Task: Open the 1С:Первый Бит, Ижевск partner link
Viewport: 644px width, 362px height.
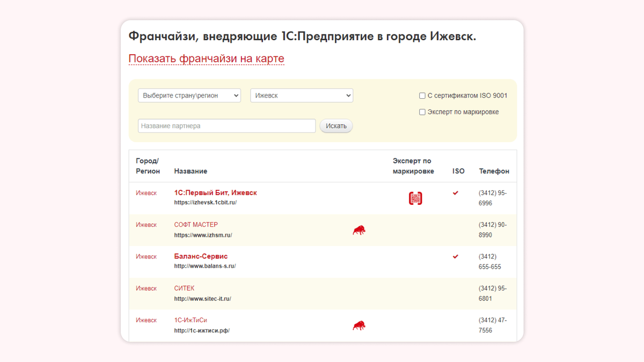Action: [x=216, y=193]
